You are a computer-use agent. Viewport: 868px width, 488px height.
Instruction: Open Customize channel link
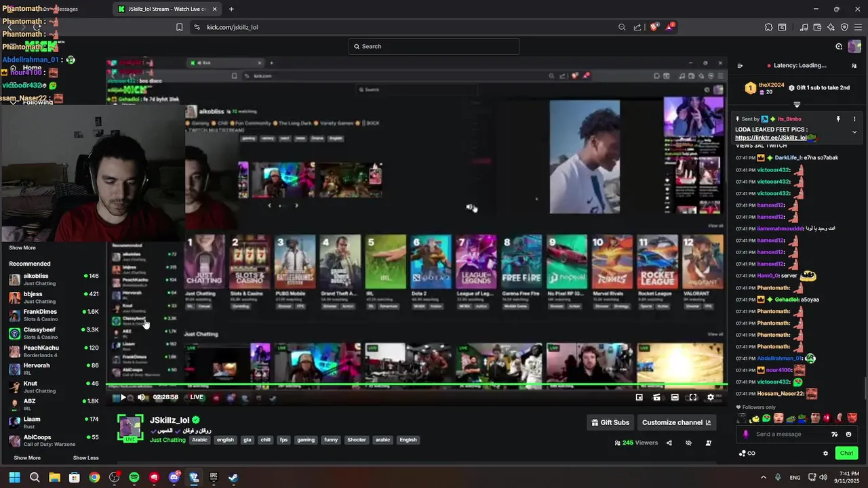click(676, 422)
